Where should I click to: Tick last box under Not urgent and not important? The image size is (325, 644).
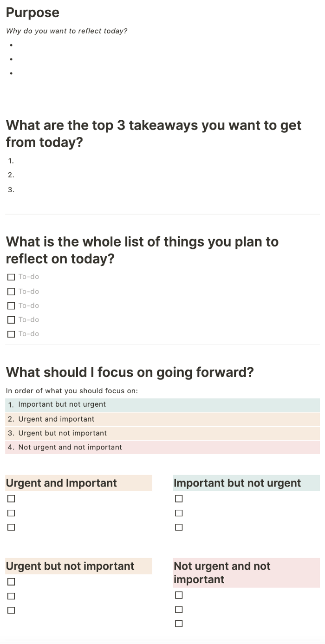(x=179, y=624)
